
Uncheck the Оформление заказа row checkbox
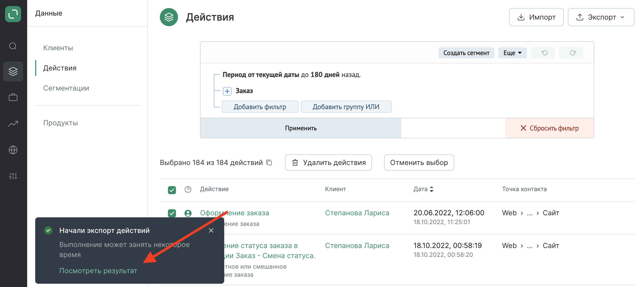(x=172, y=213)
